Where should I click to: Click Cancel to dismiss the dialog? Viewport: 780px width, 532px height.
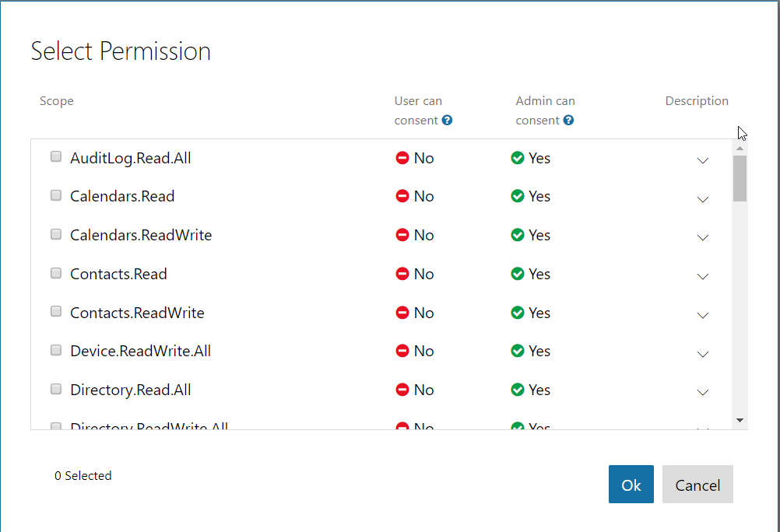[697, 484]
